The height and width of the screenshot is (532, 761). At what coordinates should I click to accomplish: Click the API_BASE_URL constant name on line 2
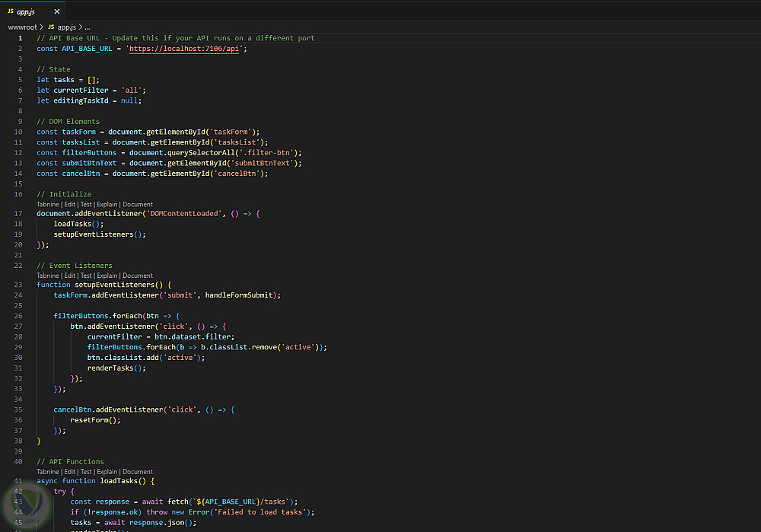pos(87,49)
